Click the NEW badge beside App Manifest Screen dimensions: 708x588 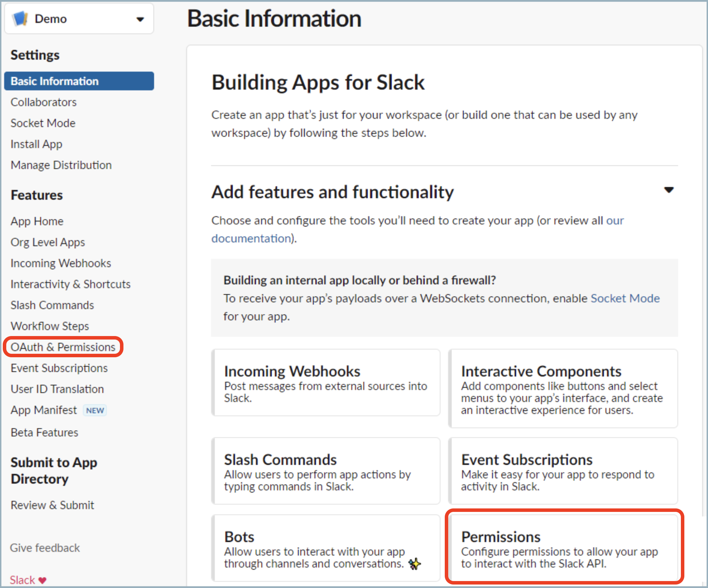click(x=95, y=410)
